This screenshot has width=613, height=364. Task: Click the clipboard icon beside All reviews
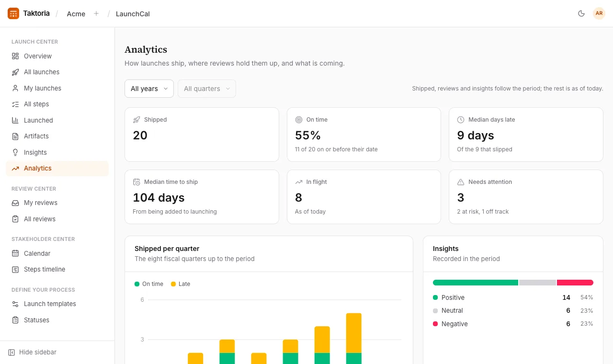click(x=15, y=219)
